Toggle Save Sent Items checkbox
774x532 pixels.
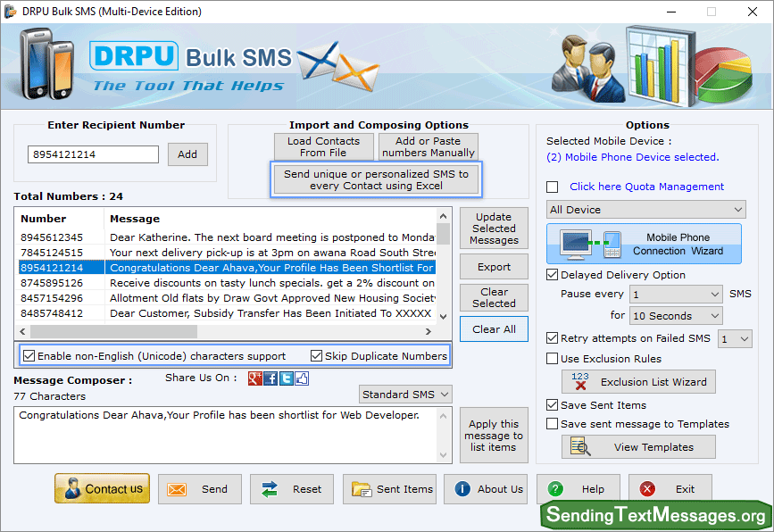553,405
